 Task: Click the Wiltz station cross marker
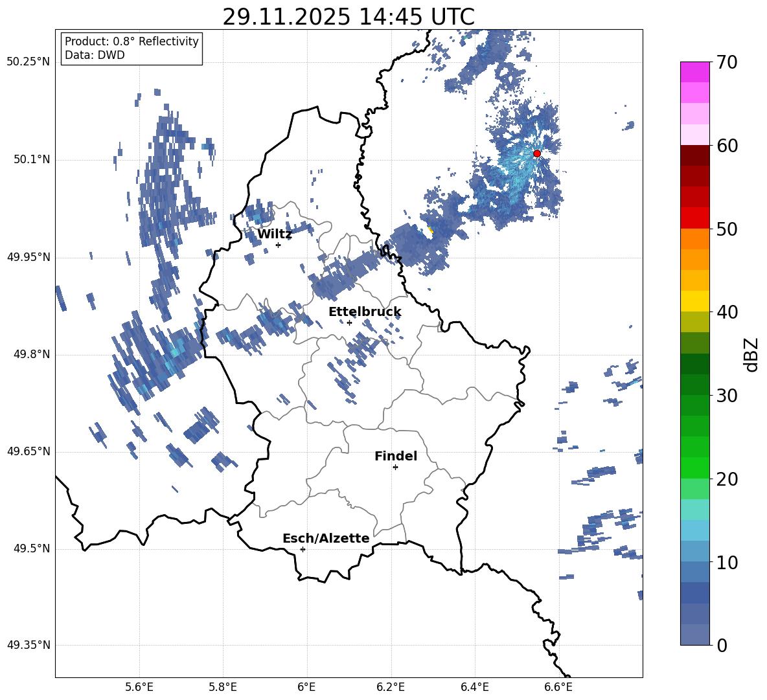click(x=278, y=245)
